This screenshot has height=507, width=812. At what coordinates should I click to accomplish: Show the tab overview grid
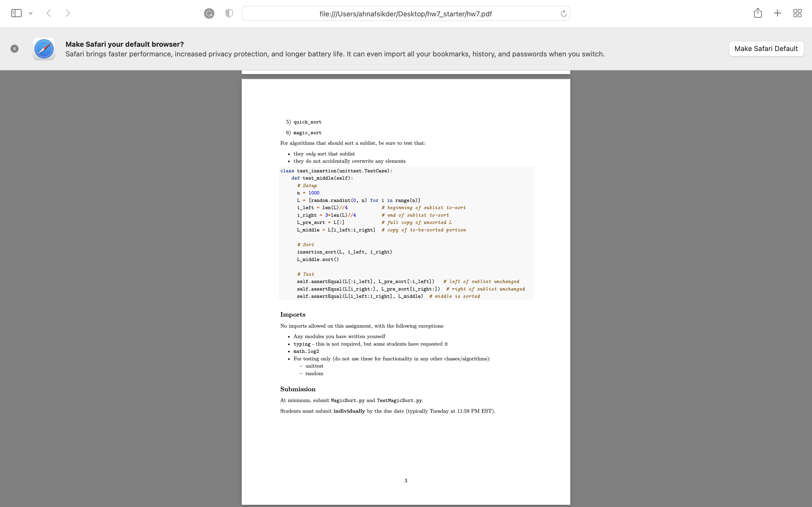[797, 13]
